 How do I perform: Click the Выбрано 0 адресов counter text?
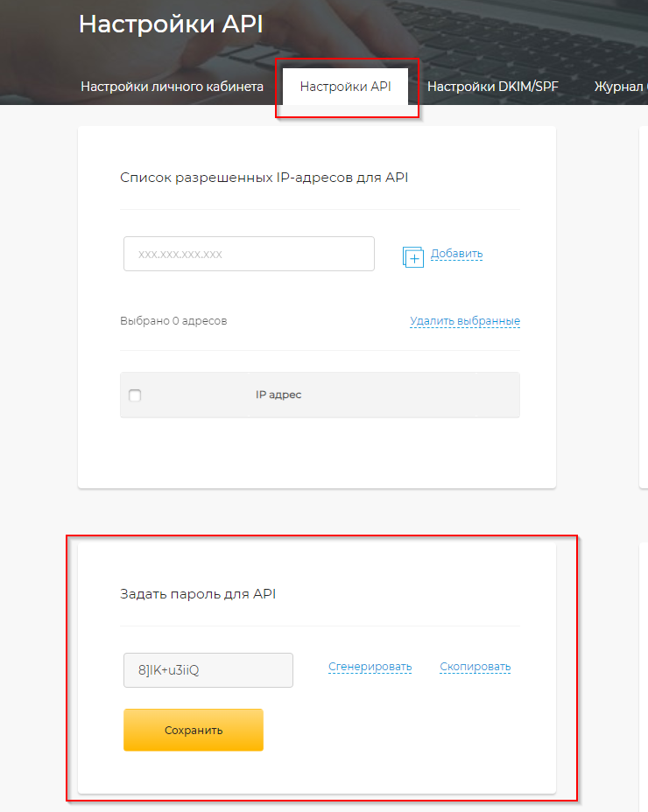[x=173, y=321]
